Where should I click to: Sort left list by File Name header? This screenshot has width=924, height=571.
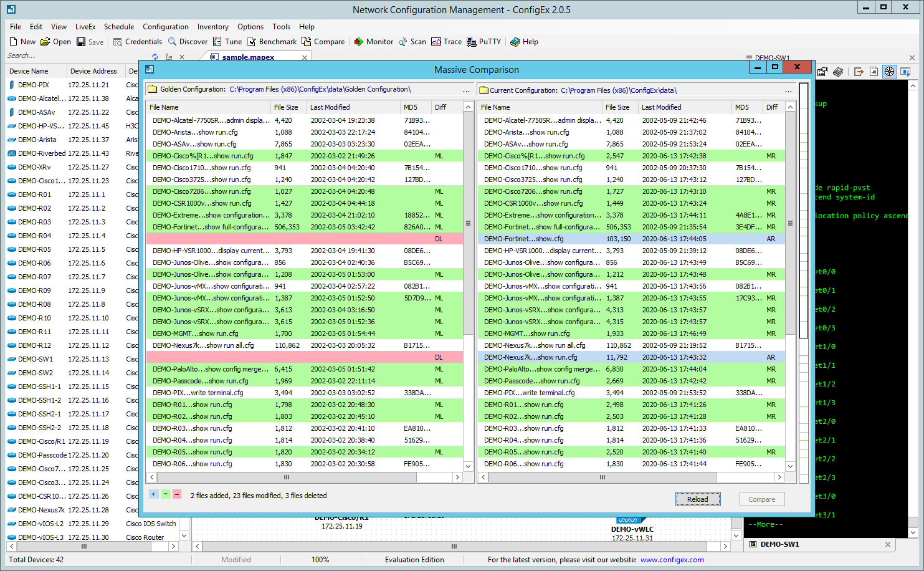pyautogui.click(x=208, y=107)
